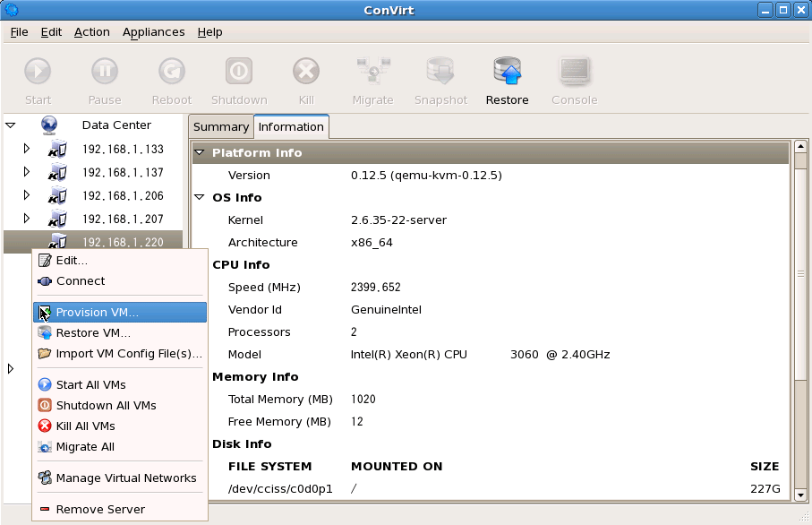
Task: Click the Start toolbar icon
Action: 38,71
